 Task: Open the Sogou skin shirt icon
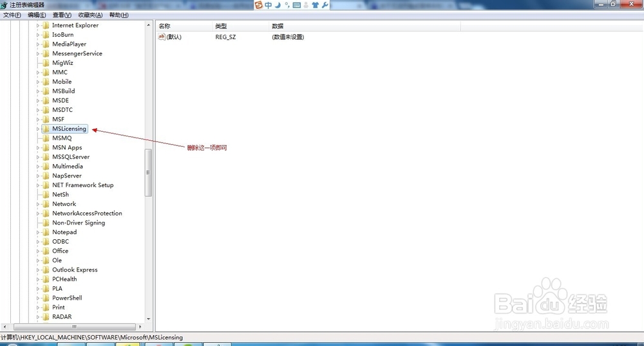[x=315, y=5]
